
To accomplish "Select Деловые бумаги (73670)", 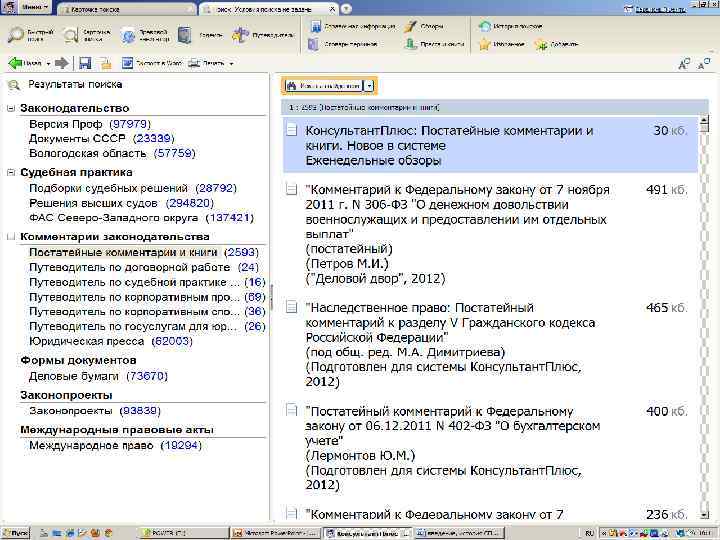I will (98, 376).
